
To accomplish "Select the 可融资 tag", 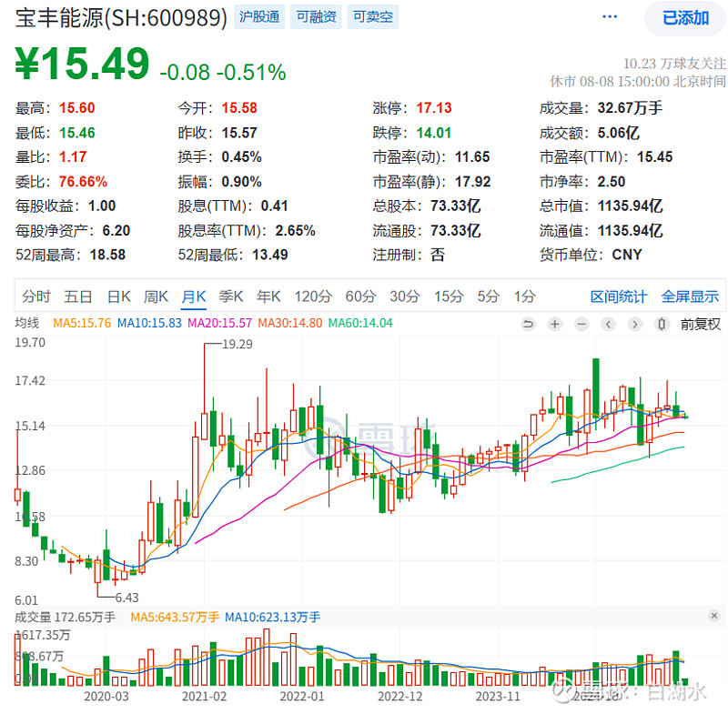I will pos(316,17).
